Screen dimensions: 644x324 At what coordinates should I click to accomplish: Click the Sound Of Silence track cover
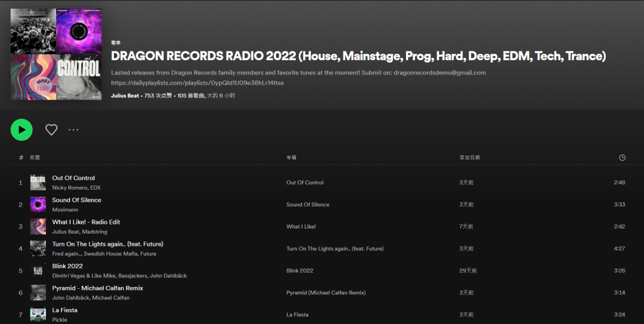pyautogui.click(x=38, y=204)
